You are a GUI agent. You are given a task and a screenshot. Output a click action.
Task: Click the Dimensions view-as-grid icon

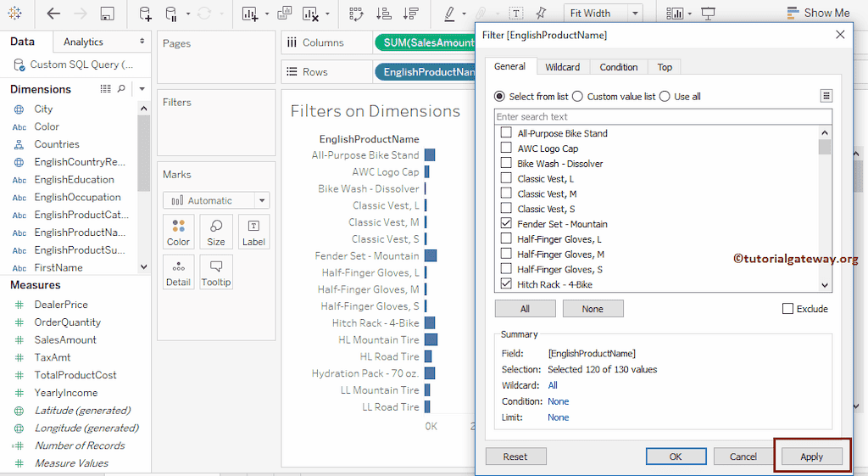tap(105, 88)
